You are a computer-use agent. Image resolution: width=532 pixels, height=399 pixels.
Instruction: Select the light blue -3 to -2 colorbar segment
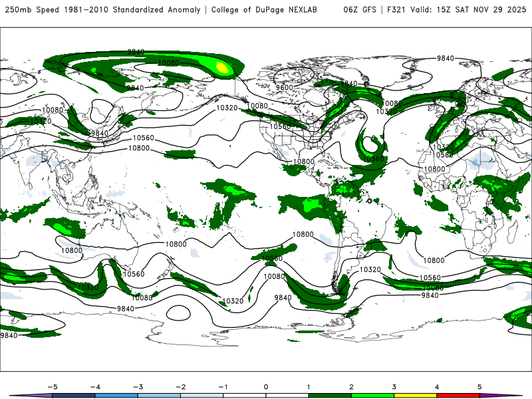click(159, 396)
